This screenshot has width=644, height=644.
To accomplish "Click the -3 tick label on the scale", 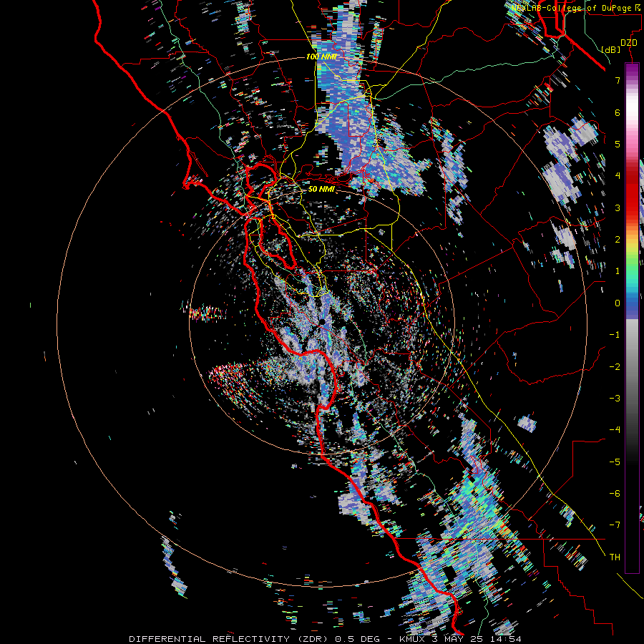I will tap(615, 399).
